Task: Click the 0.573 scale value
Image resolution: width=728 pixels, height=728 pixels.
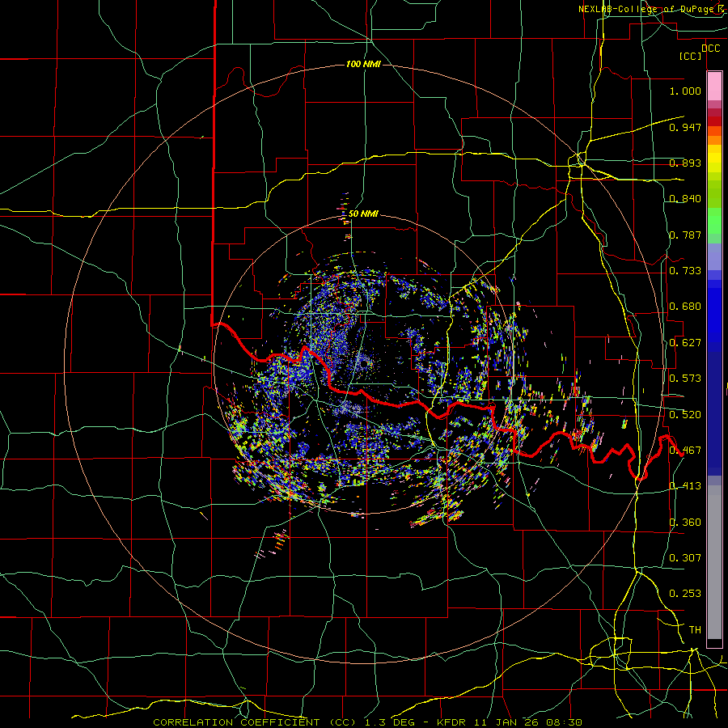Action: (x=685, y=379)
